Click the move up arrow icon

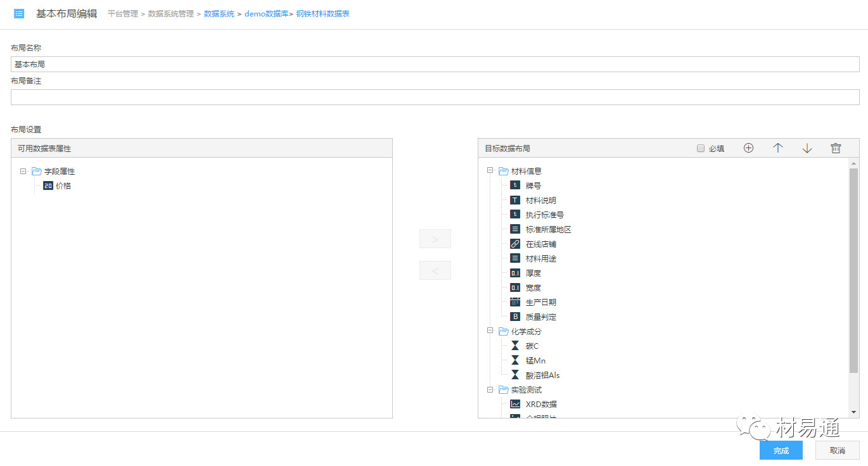pos(778,148)
